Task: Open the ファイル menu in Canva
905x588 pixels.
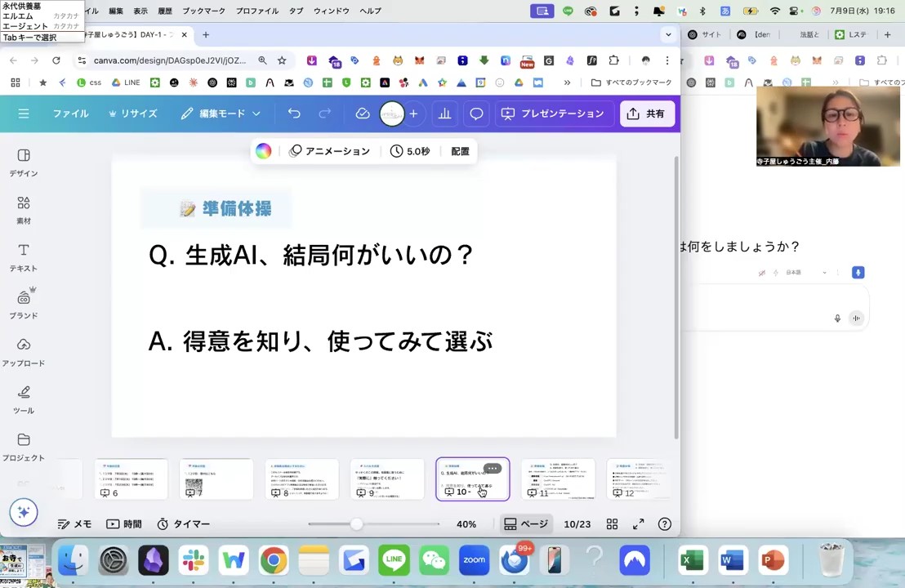Action: click(x=70, y=114)
